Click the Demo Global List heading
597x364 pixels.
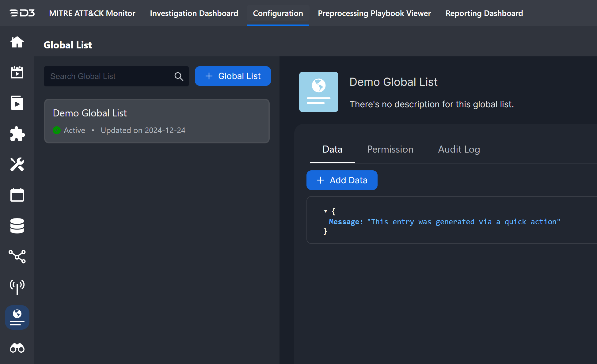[x=394, y=82]
